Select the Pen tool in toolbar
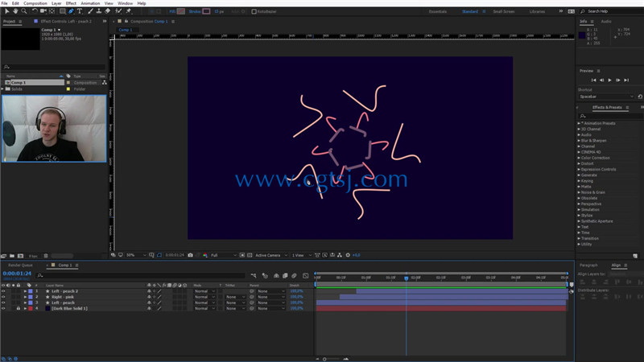 [71, 11]
